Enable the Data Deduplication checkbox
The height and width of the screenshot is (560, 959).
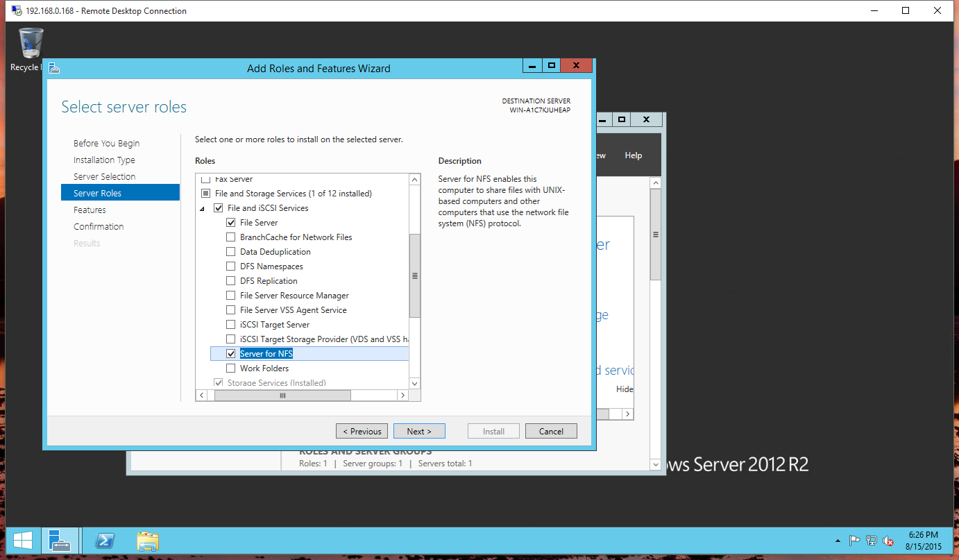(x=231, y=252)
